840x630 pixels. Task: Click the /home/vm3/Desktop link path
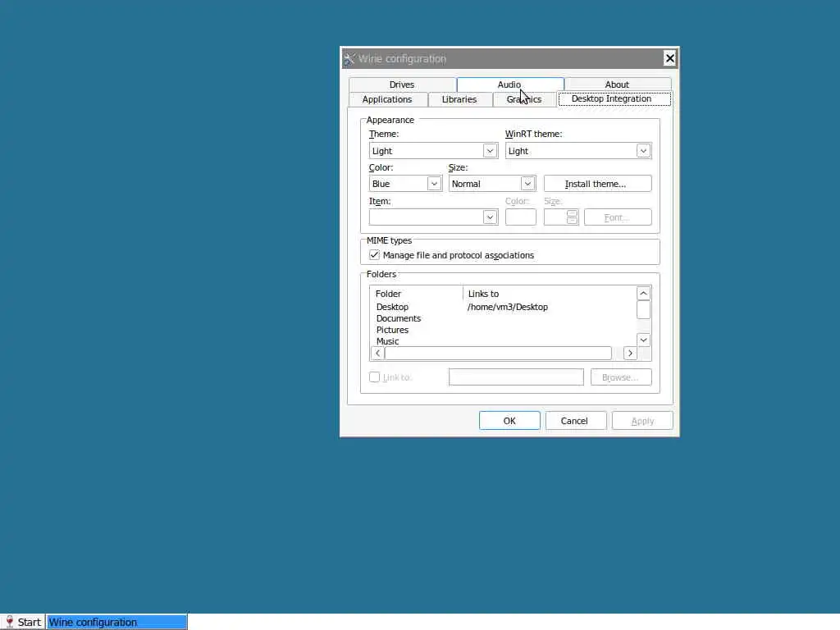coord(508,307)
